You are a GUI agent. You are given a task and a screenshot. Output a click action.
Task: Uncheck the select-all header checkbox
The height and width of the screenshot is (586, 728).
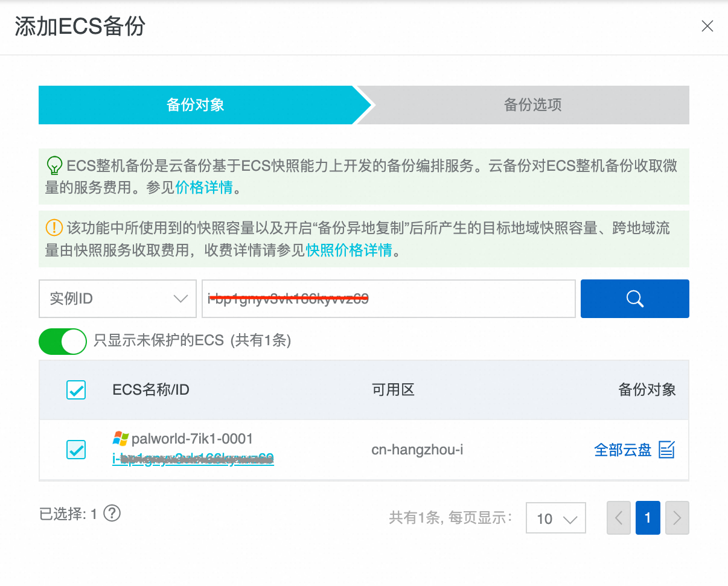(x=76, y=390)
